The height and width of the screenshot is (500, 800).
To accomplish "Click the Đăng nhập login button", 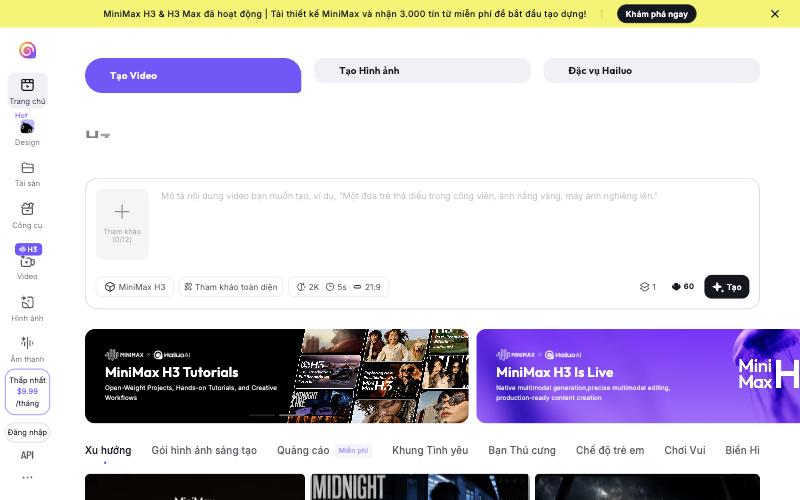I will click(28, 432).
